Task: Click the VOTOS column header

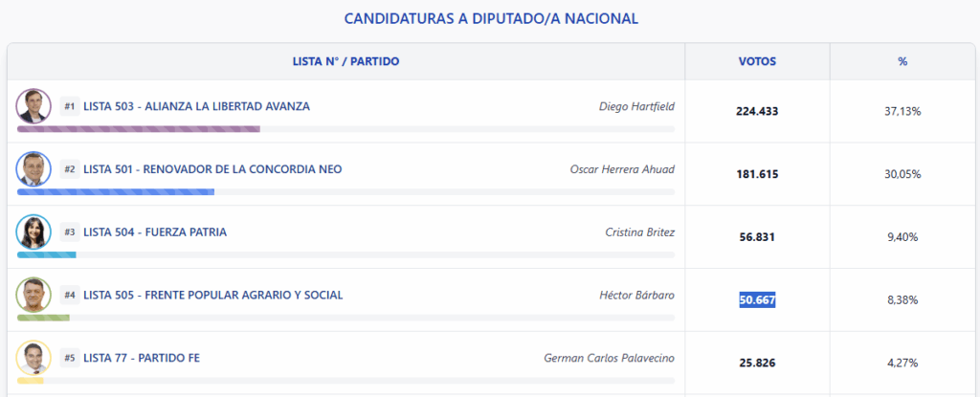Action: pyautogui.click(x=757, y=61)
